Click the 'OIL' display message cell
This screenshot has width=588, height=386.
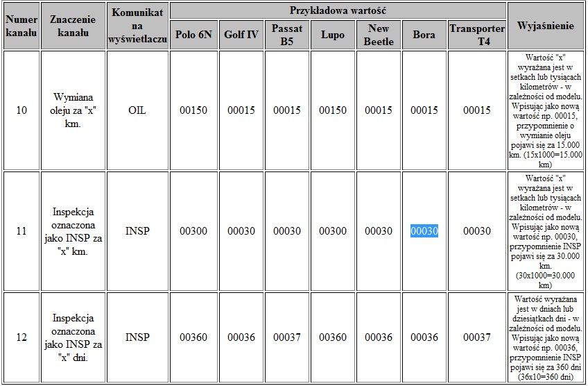pyautogui.click(x=138, y=110)
